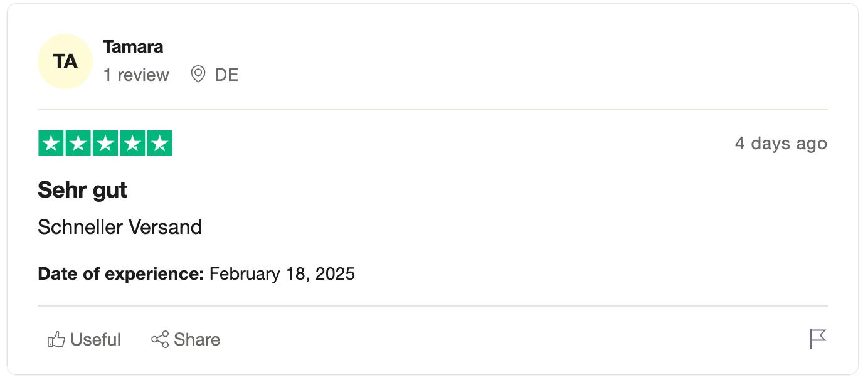Report the review with flag icon
Image resolution: width=868 pixels, height=380 pixels.
[818, 339]
